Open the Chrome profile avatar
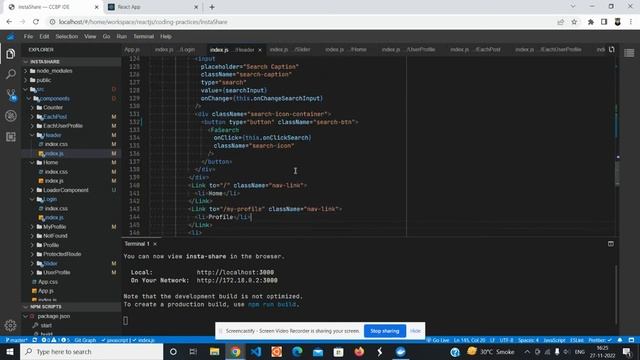The image size is (640, 360). (x=618, y=22)
